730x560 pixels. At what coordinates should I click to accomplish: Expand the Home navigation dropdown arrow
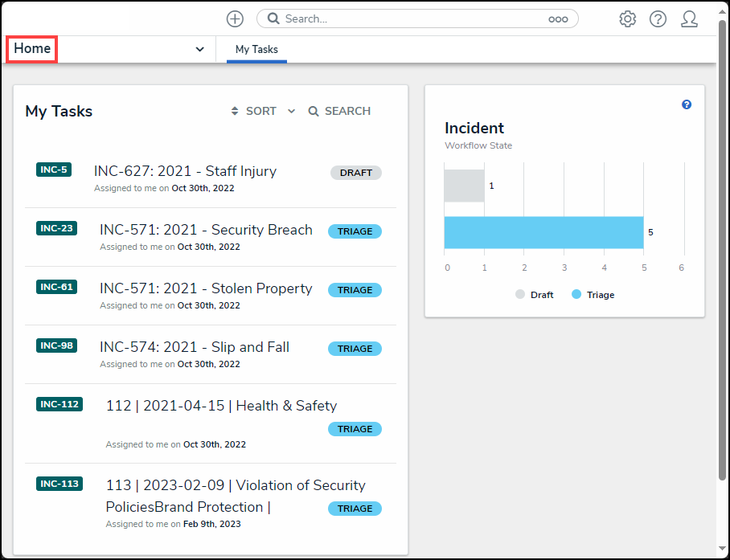click(x=199, y=50)
